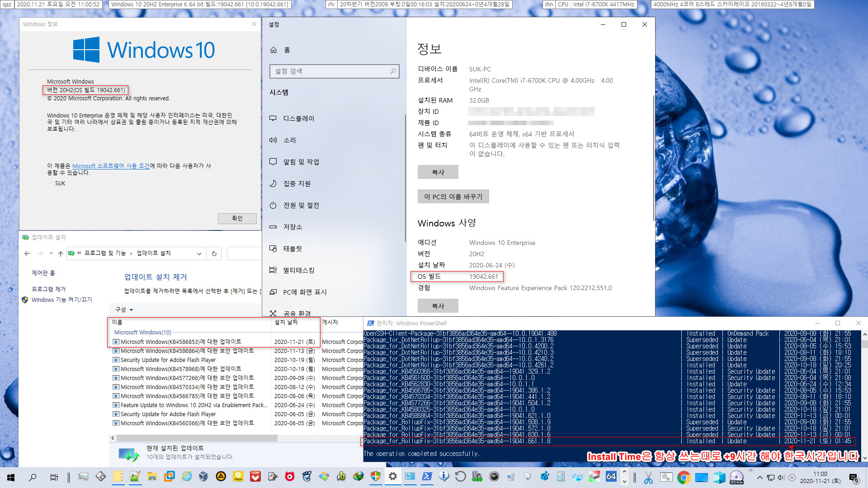Refresh the installed updates list

coord(214,253)
